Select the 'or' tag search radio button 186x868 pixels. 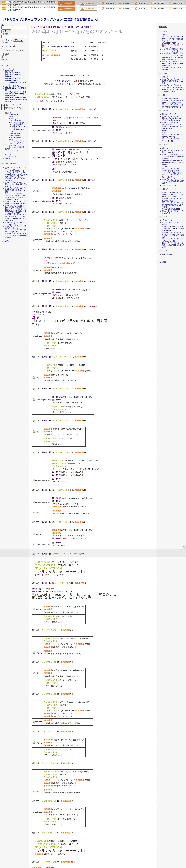(x=11, y=39)
